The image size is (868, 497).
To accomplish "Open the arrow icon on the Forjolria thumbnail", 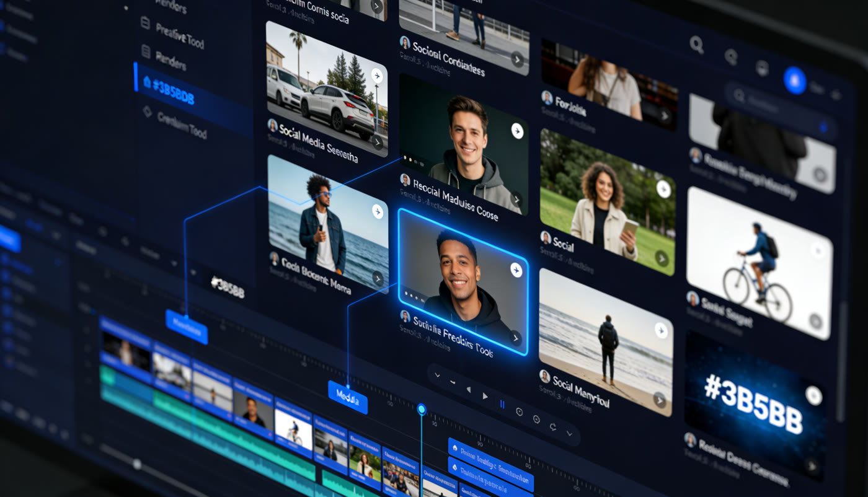I will pos(665,116).
